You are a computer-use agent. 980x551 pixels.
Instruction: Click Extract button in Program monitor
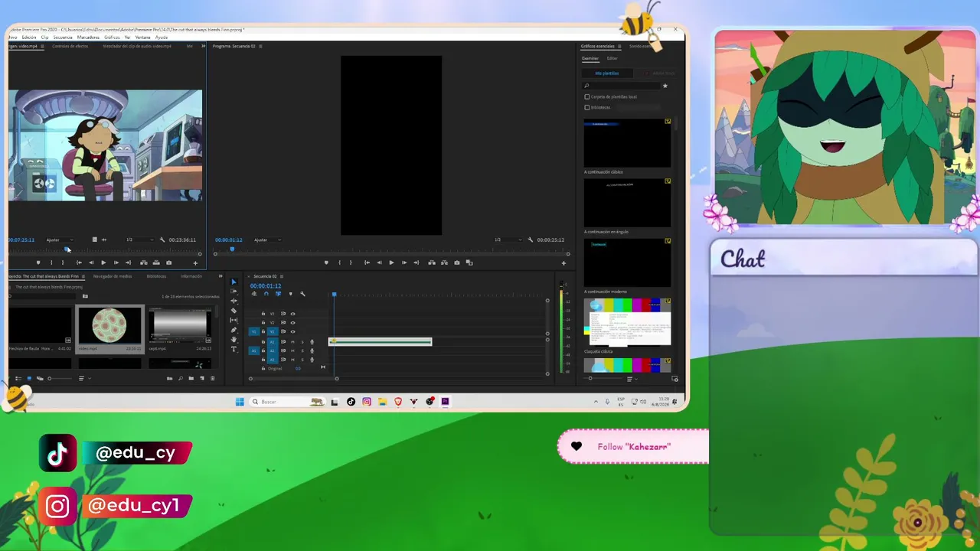point(444,262)
